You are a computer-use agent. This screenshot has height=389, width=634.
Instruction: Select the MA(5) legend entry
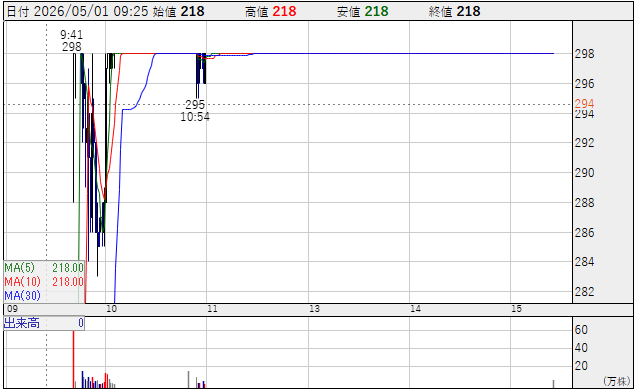(44, 268)
